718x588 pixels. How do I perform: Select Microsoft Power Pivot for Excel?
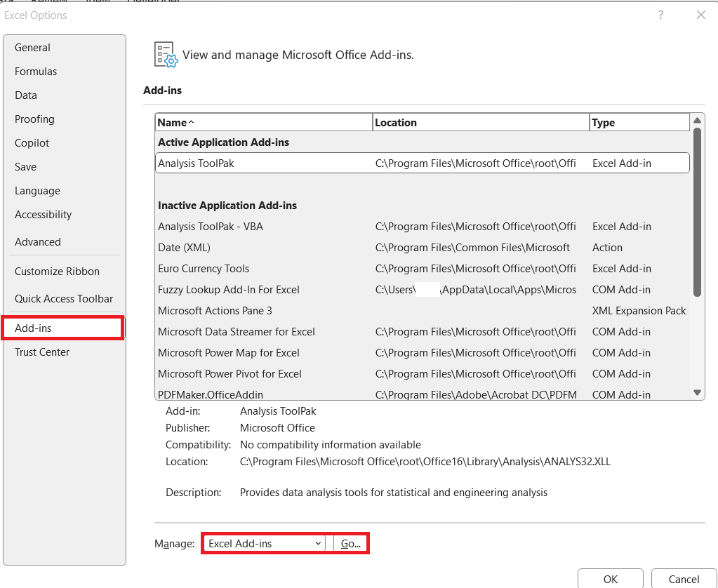[423, 374]
